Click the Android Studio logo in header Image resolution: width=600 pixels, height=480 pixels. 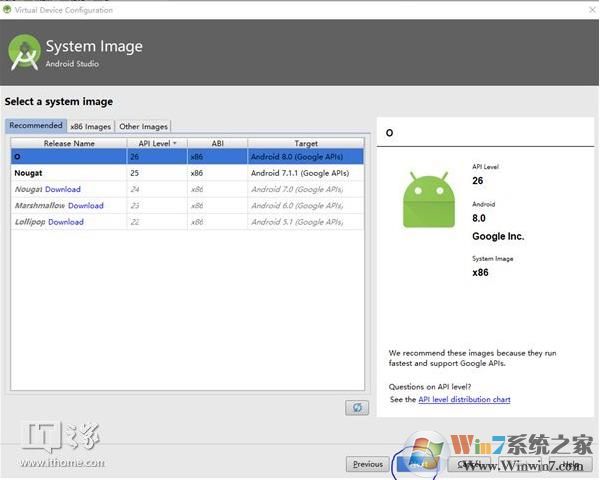[x=24, y=53]
